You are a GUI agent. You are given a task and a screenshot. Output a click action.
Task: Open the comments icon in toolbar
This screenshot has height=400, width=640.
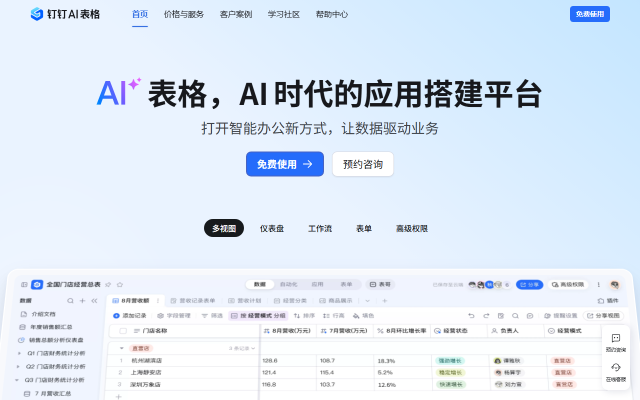(x=530, y=316)
